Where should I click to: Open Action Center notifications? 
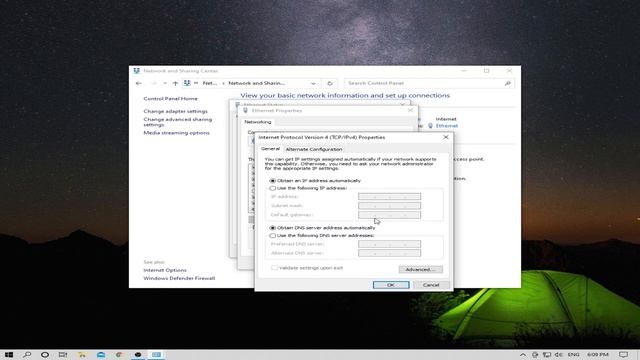(623, 354)
